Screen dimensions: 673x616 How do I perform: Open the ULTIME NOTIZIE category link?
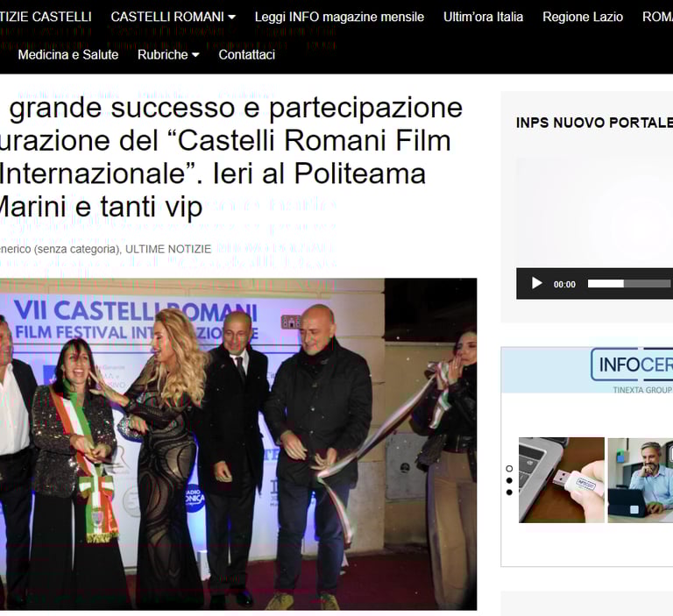(x=168, y=249)
